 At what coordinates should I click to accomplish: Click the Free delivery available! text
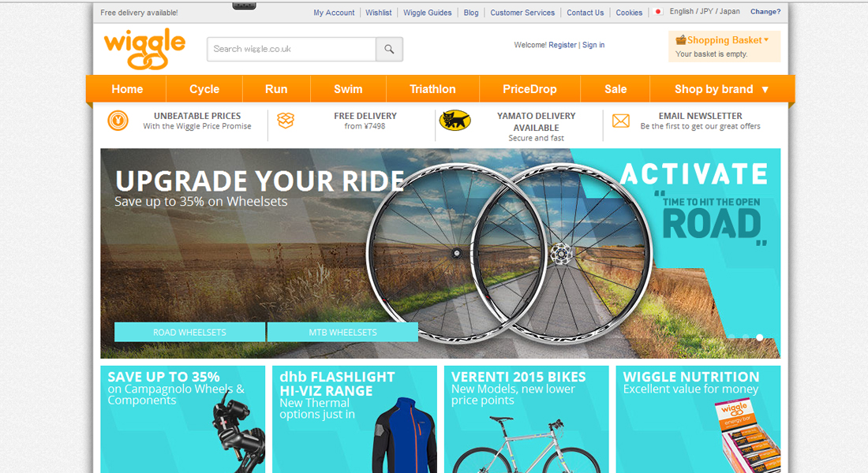[139, 13]
